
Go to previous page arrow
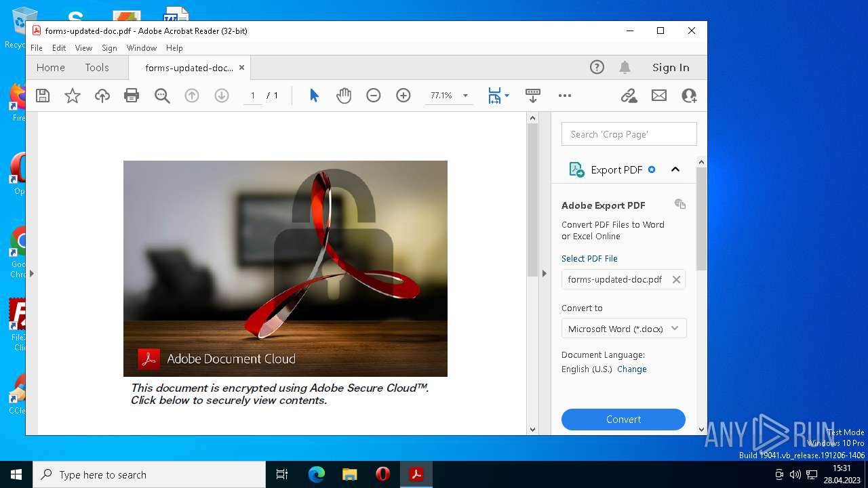pos(192,96)
